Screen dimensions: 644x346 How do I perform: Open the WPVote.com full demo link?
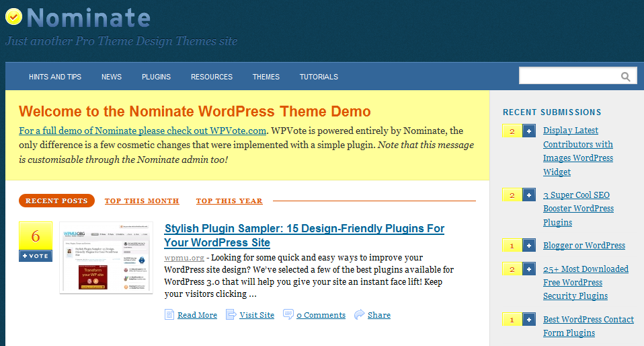pos(143,131)
